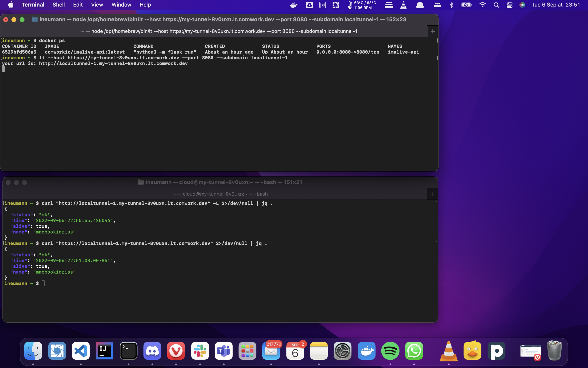This screenshot has height=368, width=588.
Task: Open the View menu
Action: [x=97, y=5]
